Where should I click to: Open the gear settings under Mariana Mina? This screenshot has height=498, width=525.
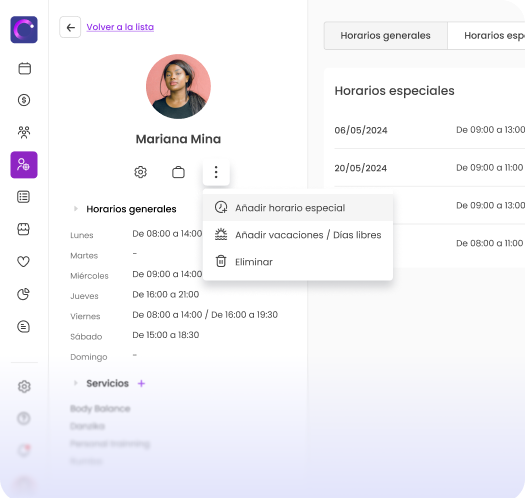[x=141, y=172]
